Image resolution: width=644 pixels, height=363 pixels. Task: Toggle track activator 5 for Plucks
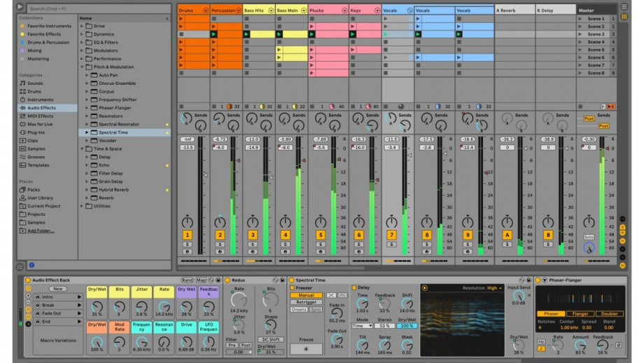coord(321,235)
